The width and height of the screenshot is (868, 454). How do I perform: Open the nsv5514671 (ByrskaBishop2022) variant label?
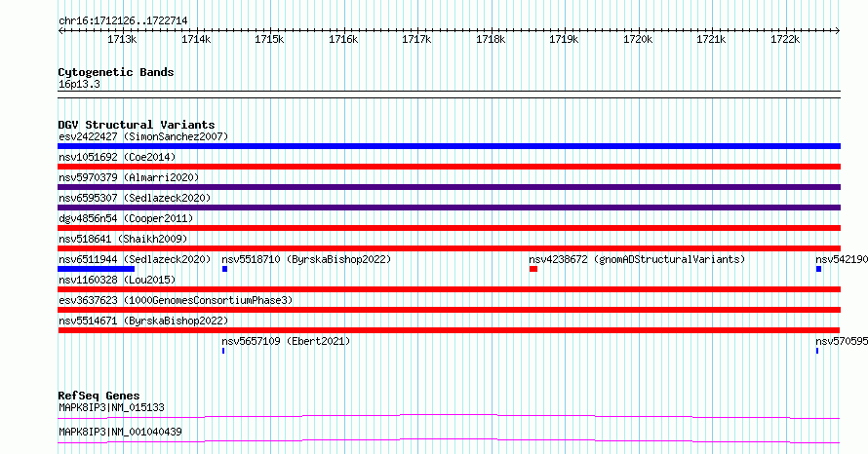click(x=143, y=321)
